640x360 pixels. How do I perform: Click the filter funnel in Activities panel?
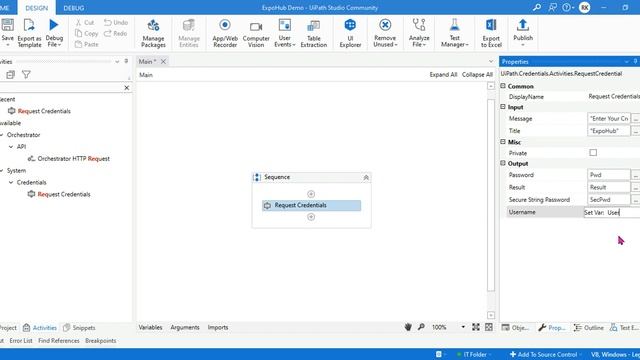coord(26,75)
